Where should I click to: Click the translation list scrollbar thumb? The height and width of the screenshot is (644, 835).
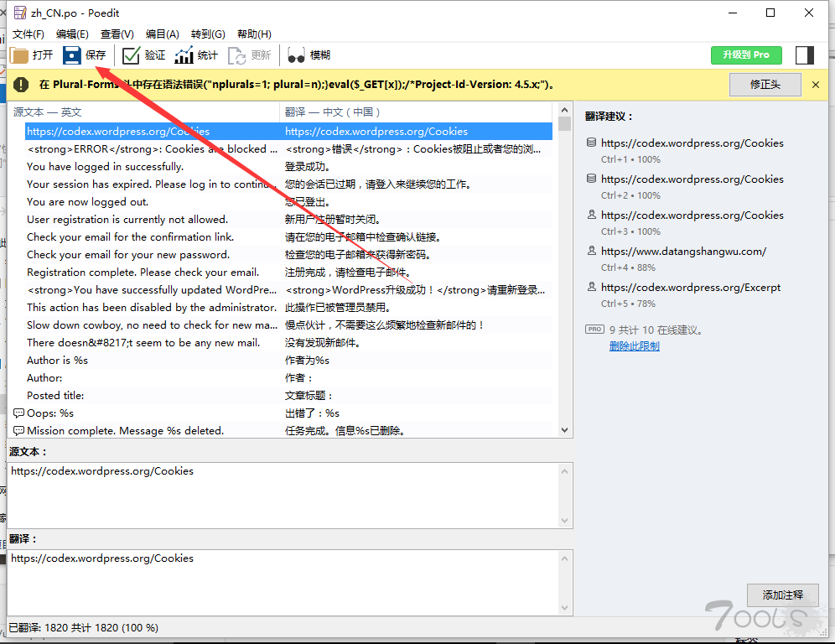click(564, 124)
